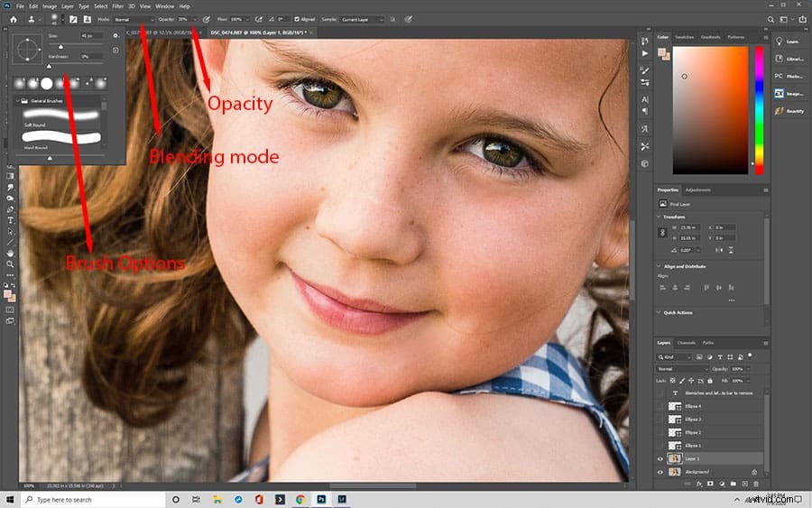
Task: Open the Filter menu
Action: tap(117, 6)
